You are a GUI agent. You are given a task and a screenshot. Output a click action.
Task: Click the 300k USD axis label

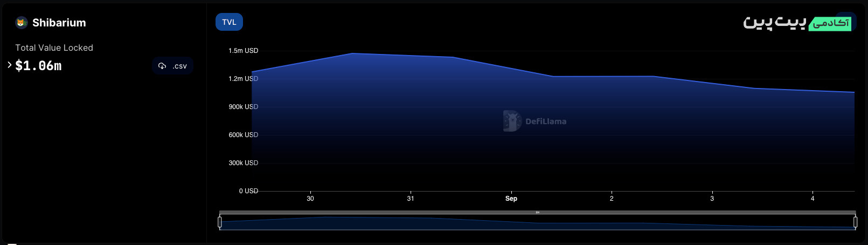tap(243, 163)
